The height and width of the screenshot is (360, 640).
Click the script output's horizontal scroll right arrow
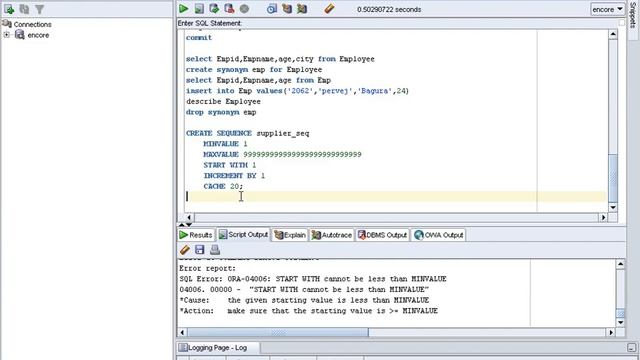pyautogui.click(x=611, y=333)
